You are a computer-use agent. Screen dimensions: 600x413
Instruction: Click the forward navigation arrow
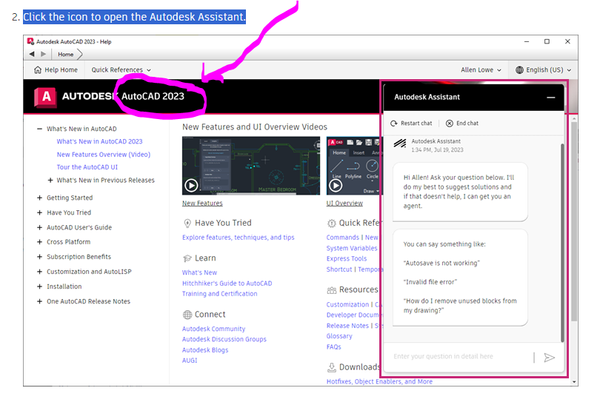click(43, 54)
